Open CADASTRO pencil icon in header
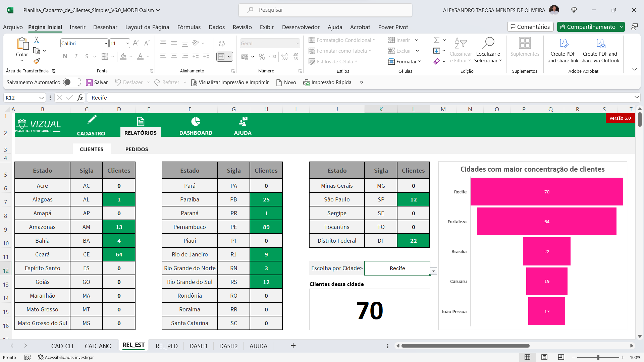The height and width of the screenshot is (362, 644). tap(92, 120)
